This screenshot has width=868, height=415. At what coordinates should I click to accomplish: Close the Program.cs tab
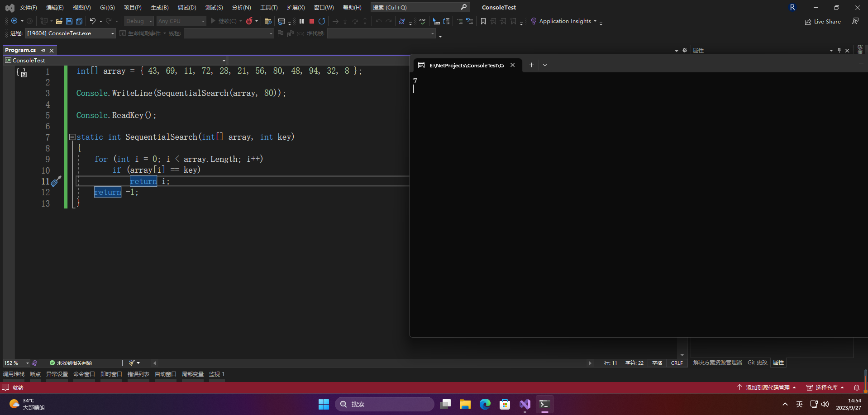coord(52,50)
